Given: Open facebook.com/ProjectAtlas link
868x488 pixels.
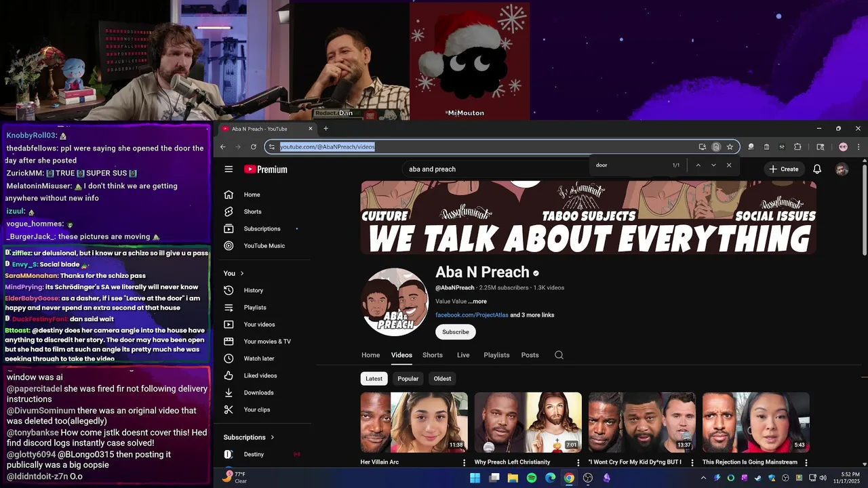Looking at the screenshot, I should [472, 315].
